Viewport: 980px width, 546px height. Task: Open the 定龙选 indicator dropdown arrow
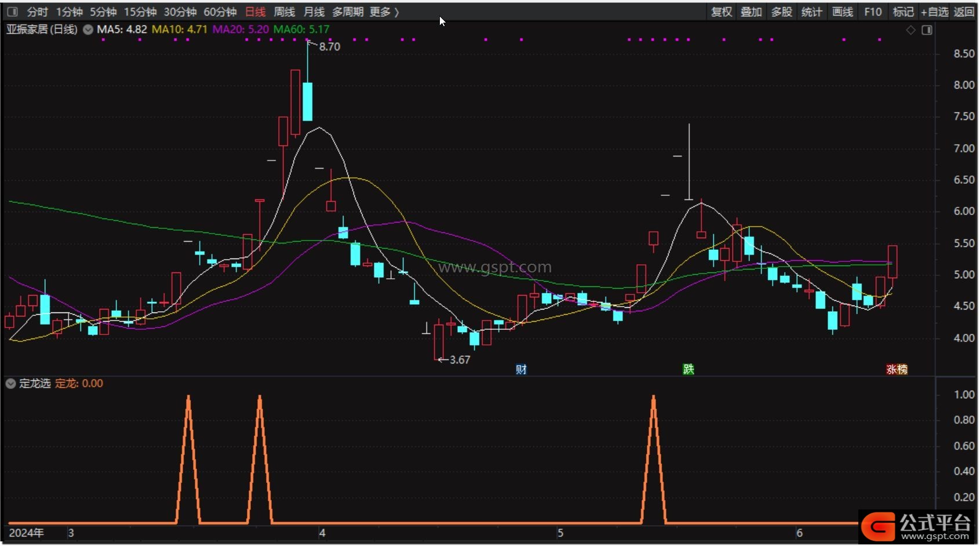point(10,384)
